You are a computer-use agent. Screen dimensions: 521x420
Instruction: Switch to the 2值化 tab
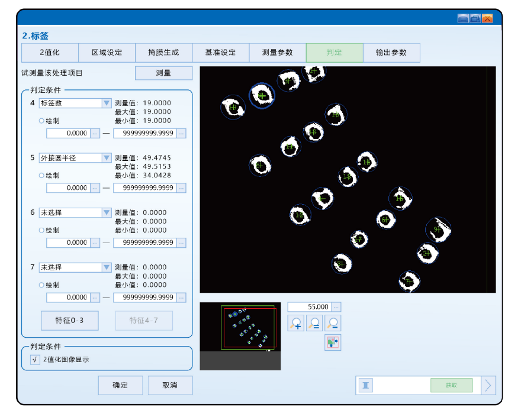click(50, 53)
